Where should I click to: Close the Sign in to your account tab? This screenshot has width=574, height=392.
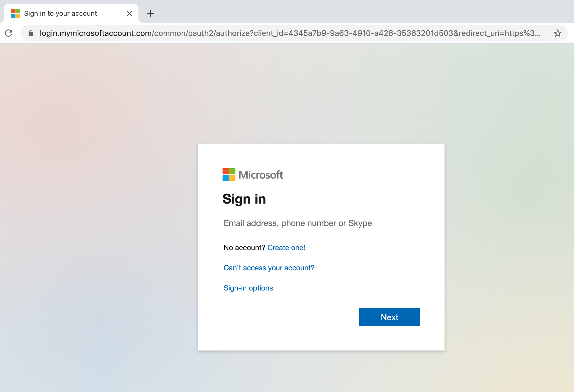point(129,13)
